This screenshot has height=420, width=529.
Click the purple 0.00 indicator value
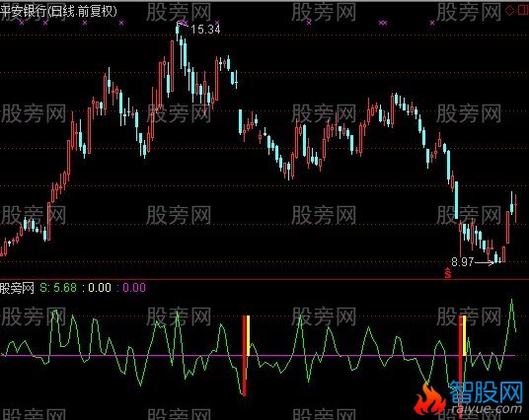tap(134, 288)
